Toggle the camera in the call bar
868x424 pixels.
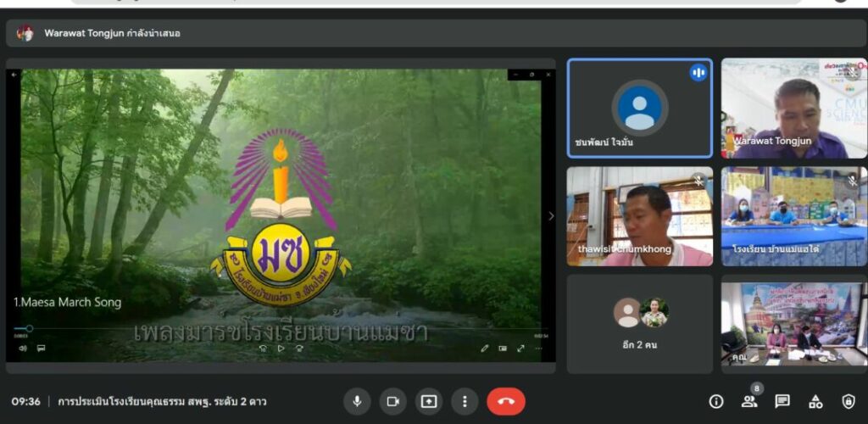pos(393,401)
